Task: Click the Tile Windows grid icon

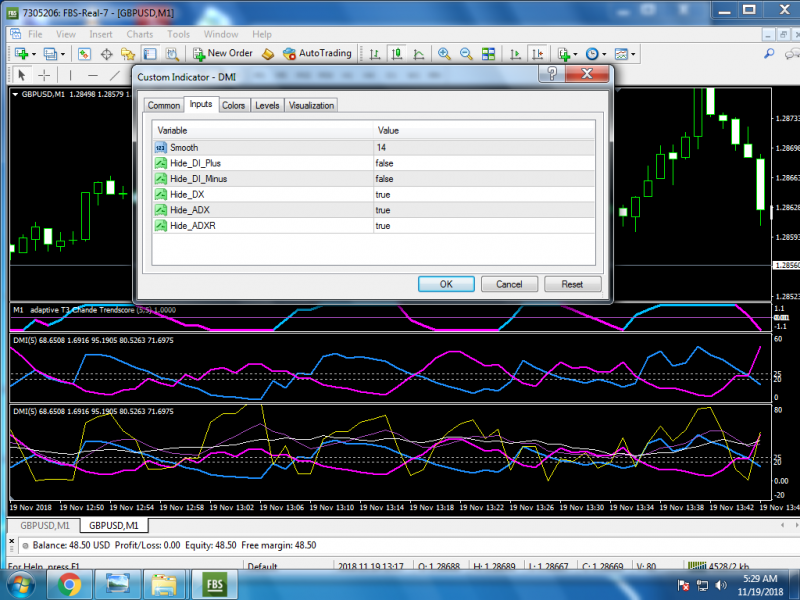Action: [x=489, y=54]
